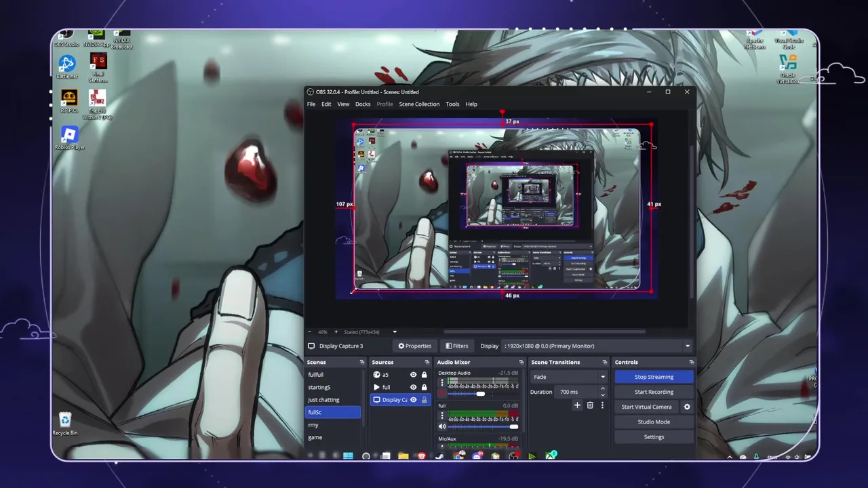Click the remove transition trash icon
The image size is (868, 488).
point(590,405)
